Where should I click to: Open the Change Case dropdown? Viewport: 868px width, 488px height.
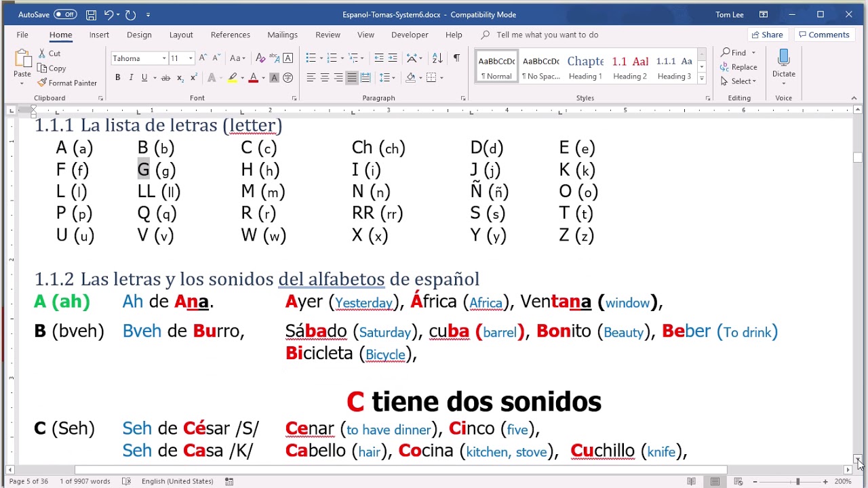237,58
